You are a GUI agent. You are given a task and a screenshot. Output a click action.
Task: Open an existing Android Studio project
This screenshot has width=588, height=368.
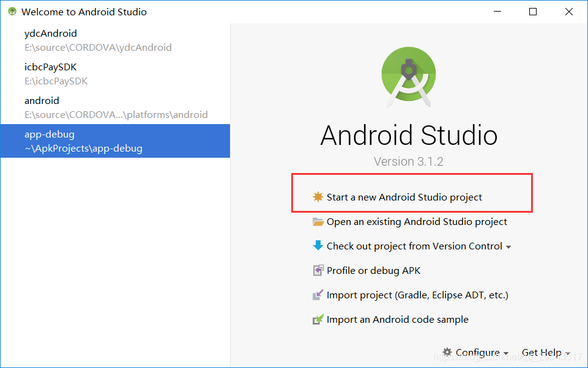[417, 222]
